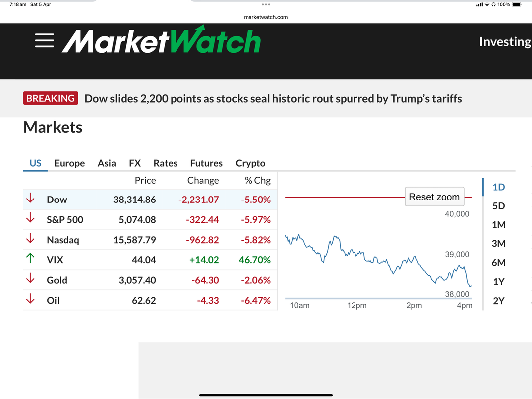
Task: Select the 1D chart range
Action: (499, 187)
